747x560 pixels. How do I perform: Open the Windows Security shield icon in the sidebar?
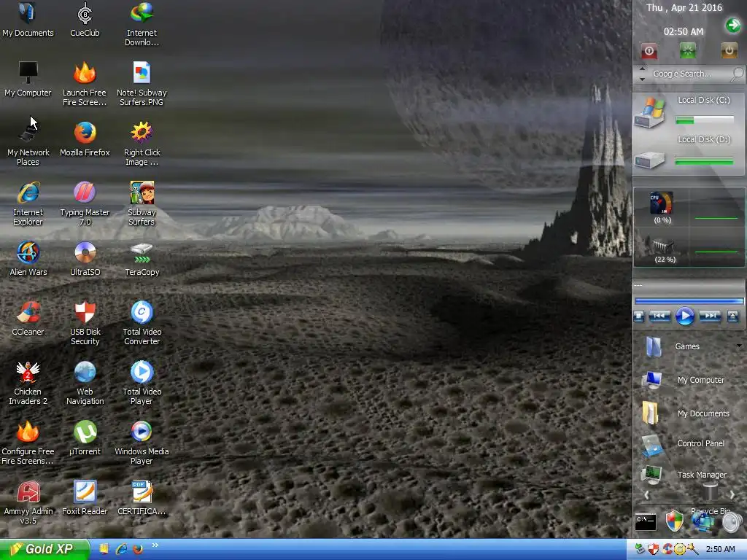tap(674, 521)
